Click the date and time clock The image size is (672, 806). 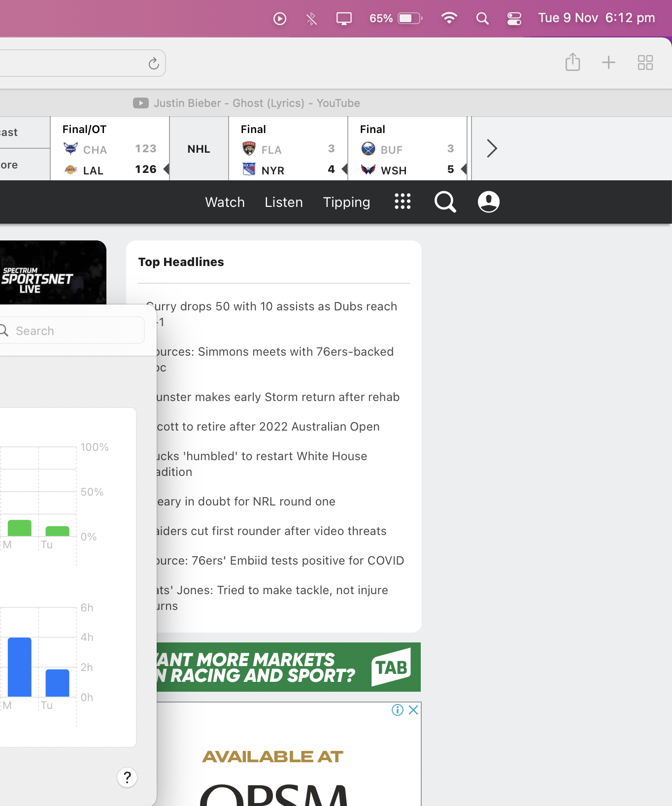597,18
